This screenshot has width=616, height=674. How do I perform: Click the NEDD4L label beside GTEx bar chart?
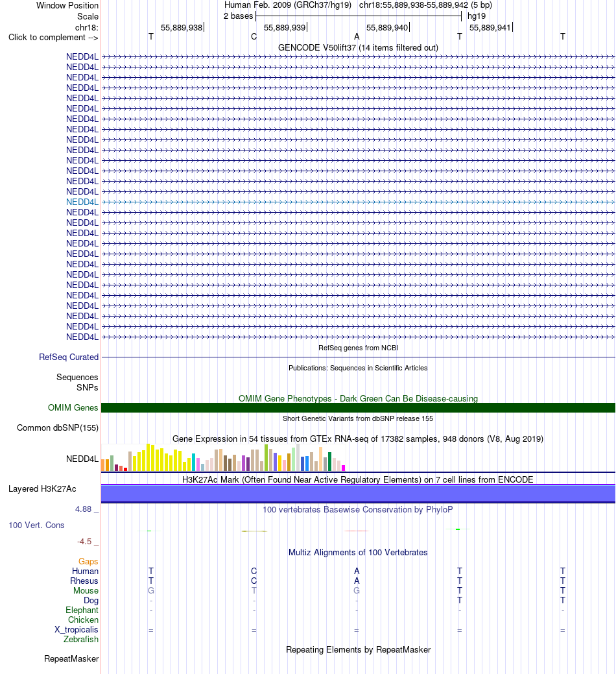pos(82,459)
